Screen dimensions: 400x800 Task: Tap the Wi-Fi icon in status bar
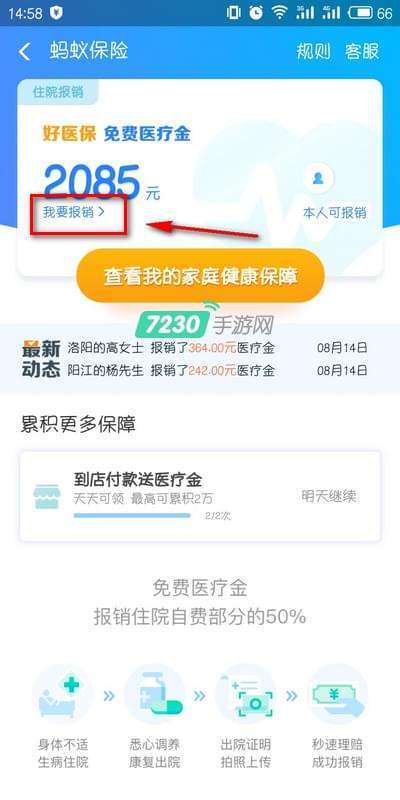tap(280, 13)
